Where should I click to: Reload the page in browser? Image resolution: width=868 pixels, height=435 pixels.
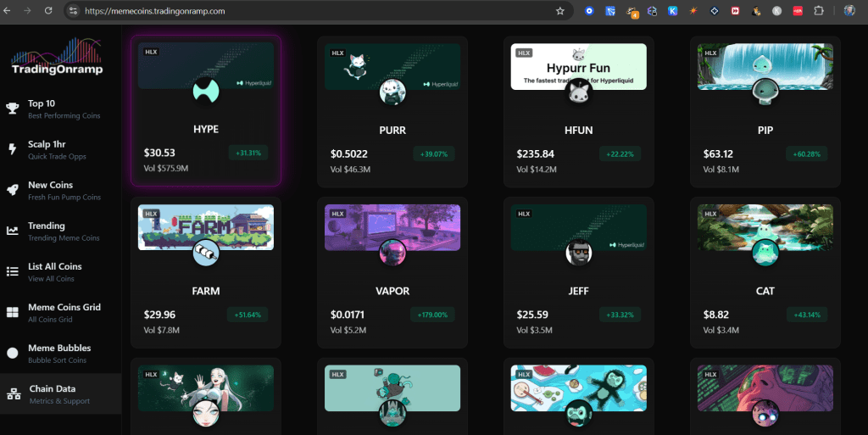coord(48,11)
